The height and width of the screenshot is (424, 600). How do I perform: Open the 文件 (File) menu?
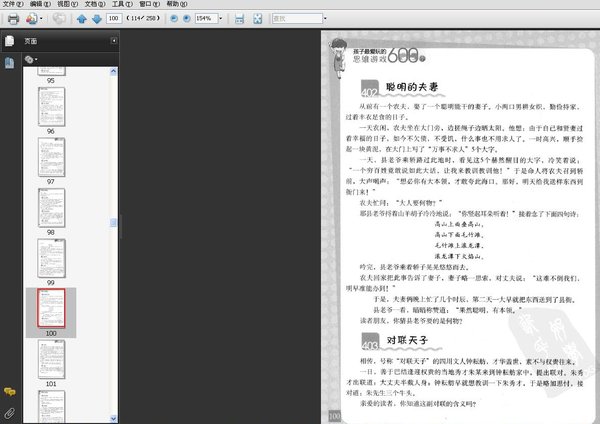[13, 4]
